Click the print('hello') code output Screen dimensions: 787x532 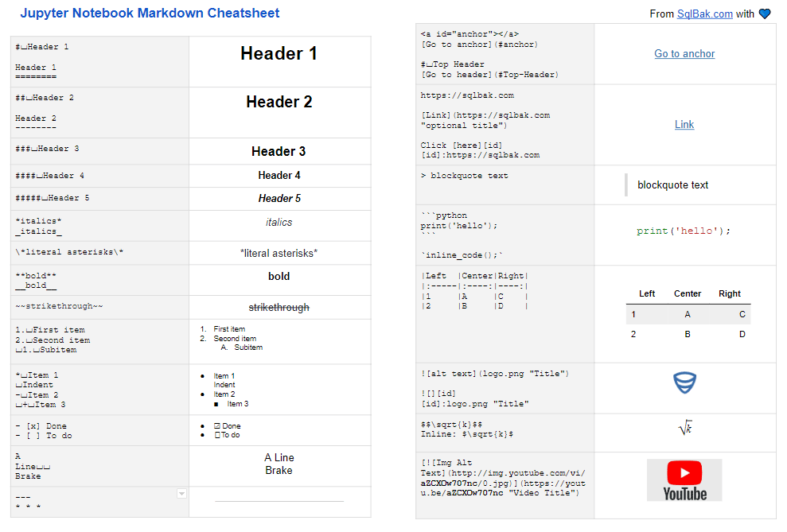pos(684,230)
